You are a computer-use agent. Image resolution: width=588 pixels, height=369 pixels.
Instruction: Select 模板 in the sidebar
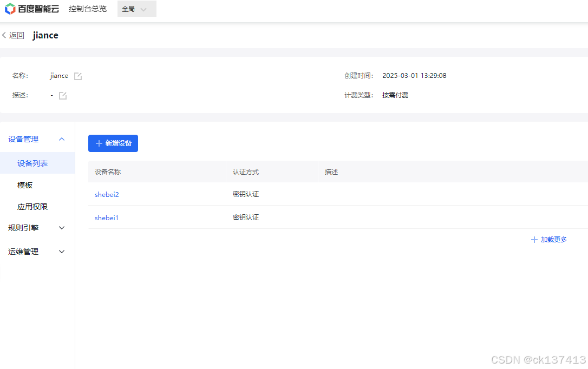[x=24, y=184]
